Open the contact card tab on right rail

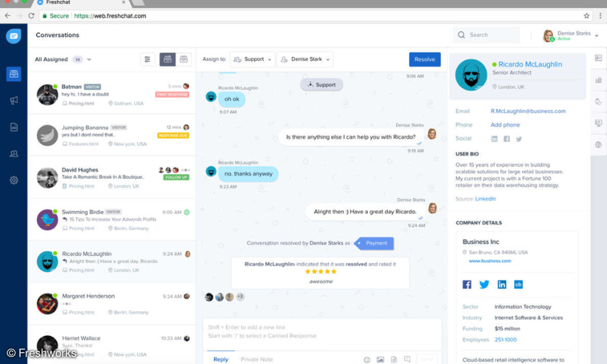[x=599, y=58]
